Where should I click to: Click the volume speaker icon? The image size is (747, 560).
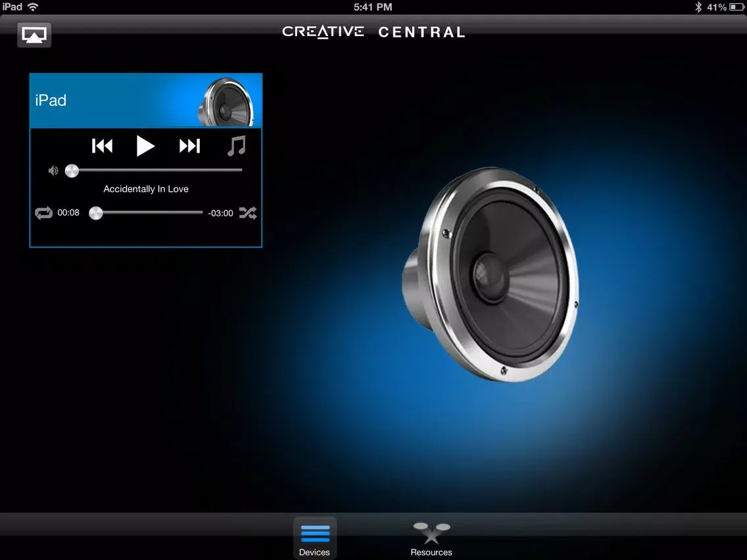tap(53, 170)
